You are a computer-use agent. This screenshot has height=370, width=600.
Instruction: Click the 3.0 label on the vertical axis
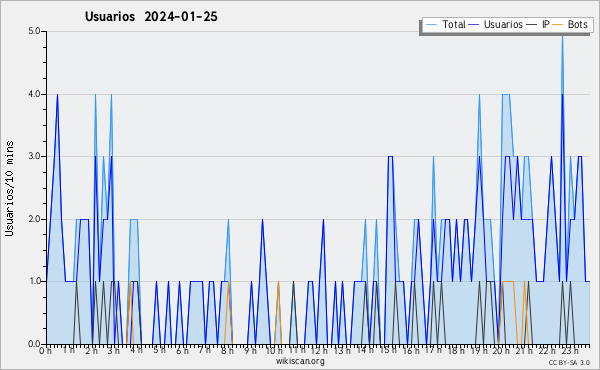click(34, 156)
